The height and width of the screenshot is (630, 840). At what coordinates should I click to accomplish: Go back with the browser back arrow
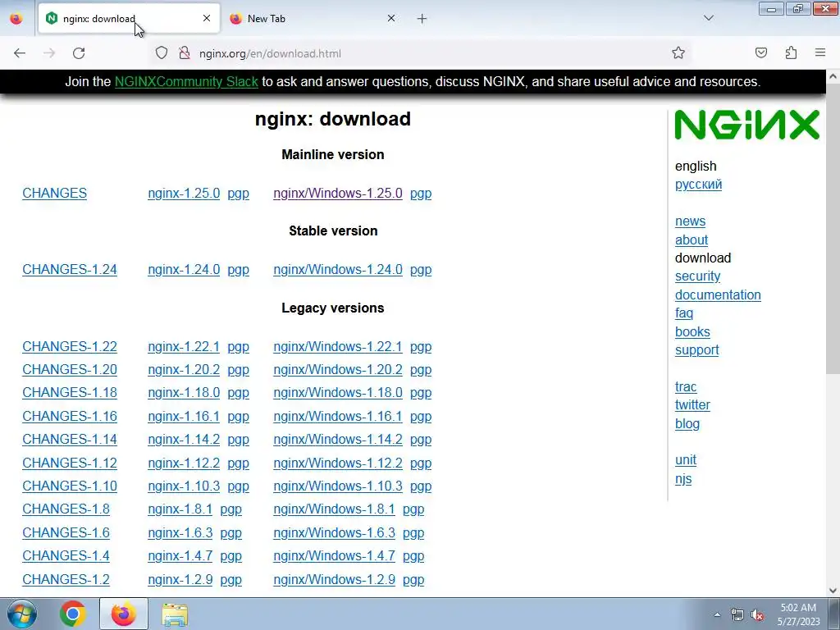[20, 53]
